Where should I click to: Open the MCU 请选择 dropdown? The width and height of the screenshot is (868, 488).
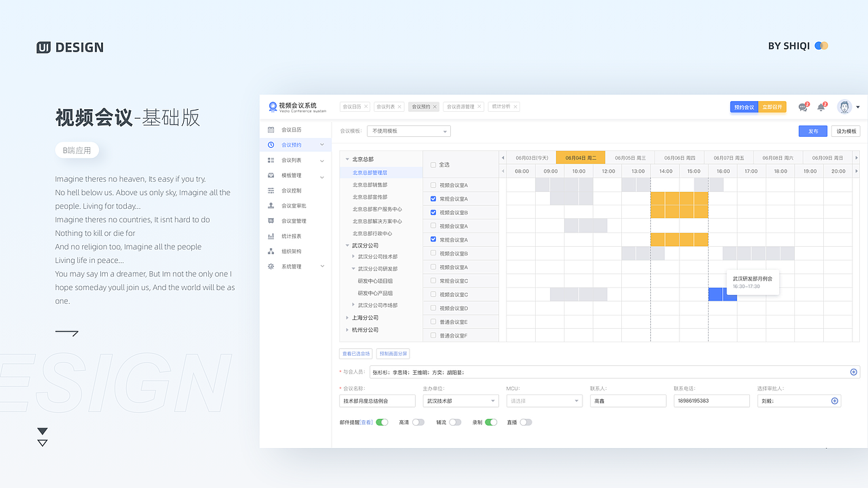click(545, 401)
